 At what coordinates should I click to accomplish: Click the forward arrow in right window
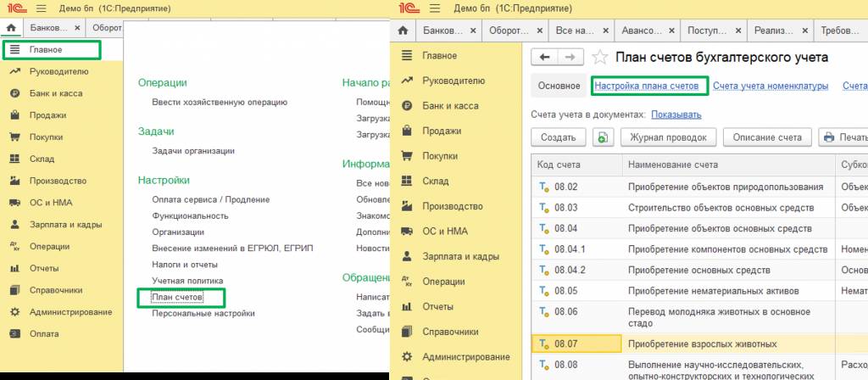point(570,57)
